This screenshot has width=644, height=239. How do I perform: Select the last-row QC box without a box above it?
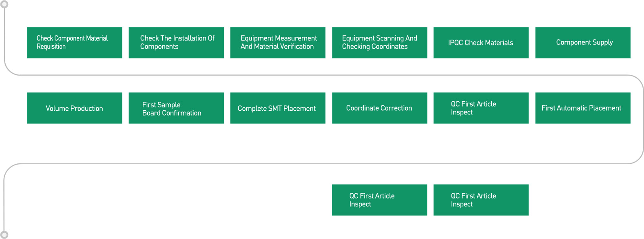tap(481, 200)
